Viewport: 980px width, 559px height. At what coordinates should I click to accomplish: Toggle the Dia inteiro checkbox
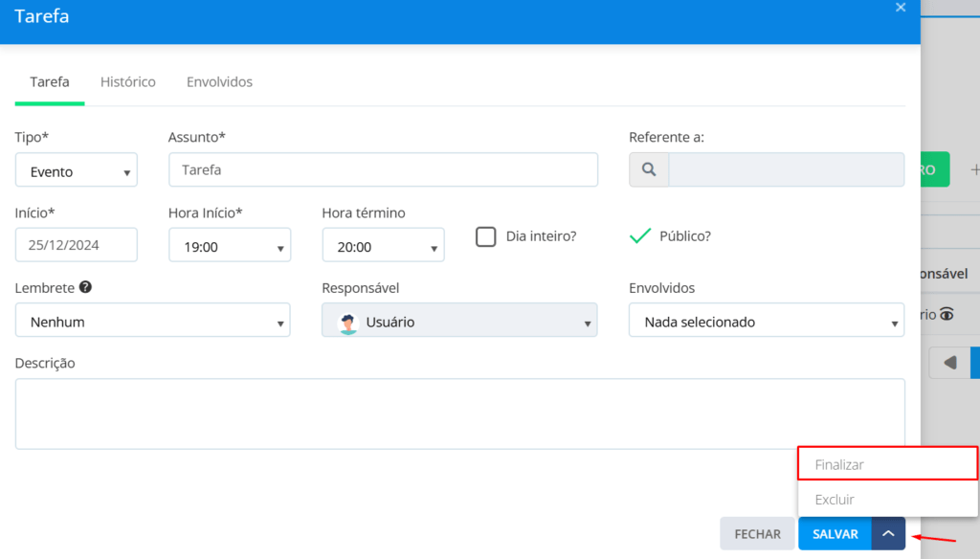(x=485, y=236)
